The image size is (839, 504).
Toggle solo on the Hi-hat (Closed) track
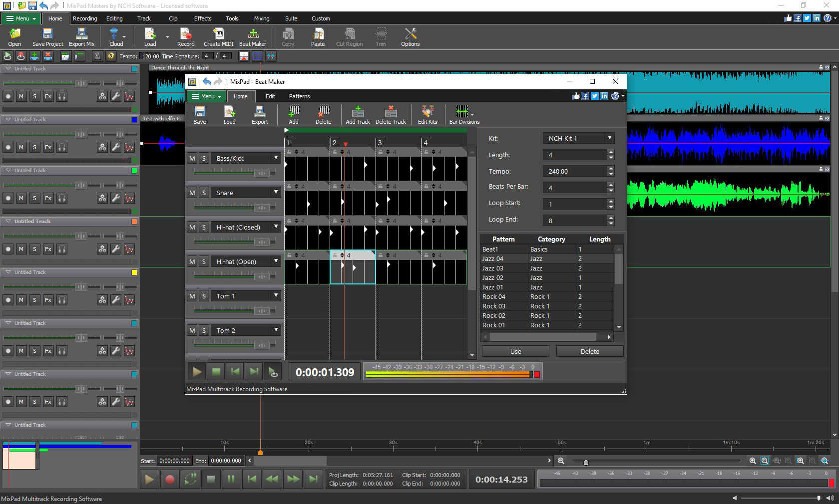[204, 227]
